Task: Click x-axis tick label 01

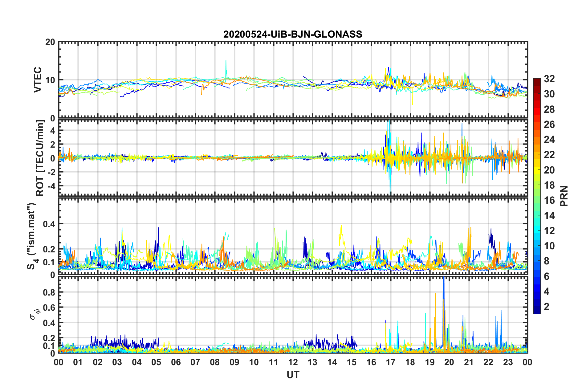Action: click(78, 362)
